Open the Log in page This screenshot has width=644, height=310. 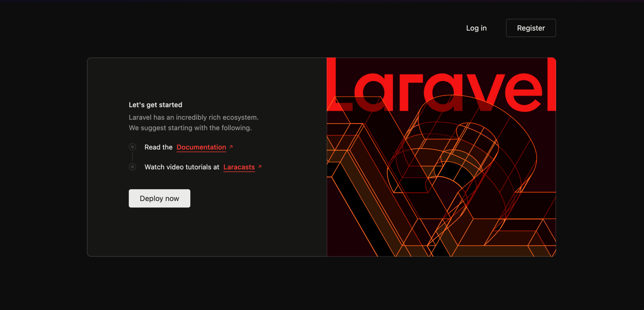pos(476,28)
